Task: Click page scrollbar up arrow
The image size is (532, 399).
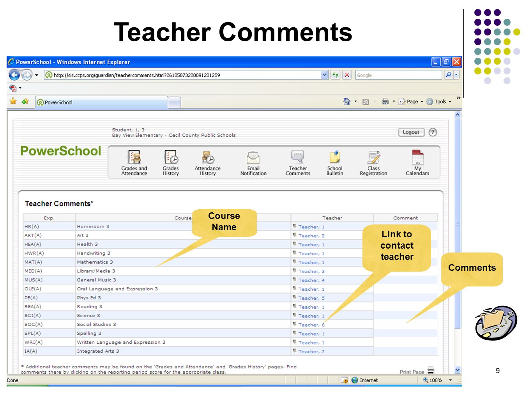Action: pyautogui.click(x=458, y=115)
